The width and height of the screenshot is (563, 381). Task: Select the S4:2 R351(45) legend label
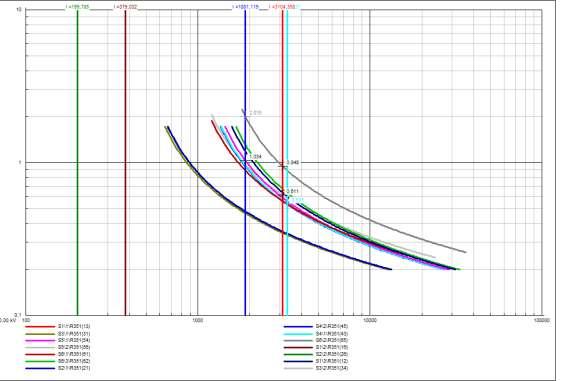pyautogui.click(x=332, y=326)
